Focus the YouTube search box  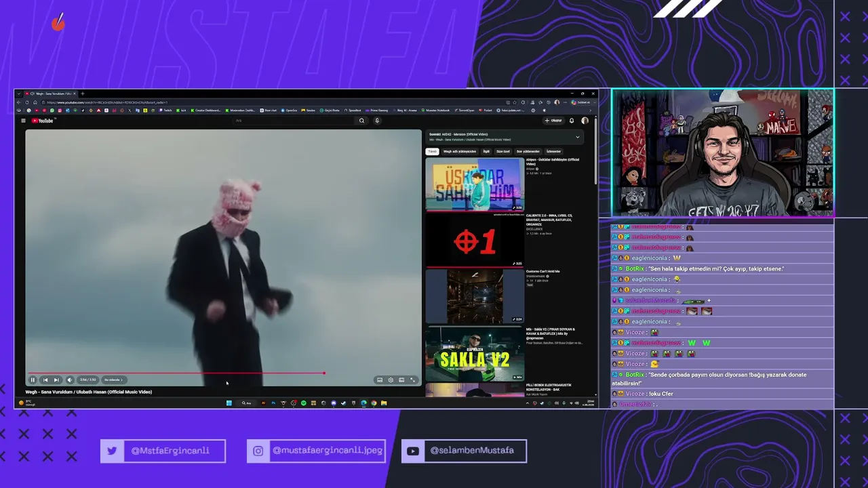pyautogui.click(x=294, y=121)
